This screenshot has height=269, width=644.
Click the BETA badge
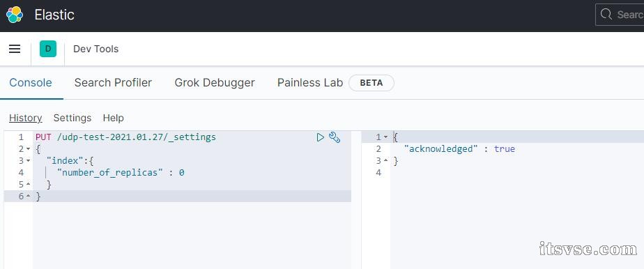coord(371,82)
